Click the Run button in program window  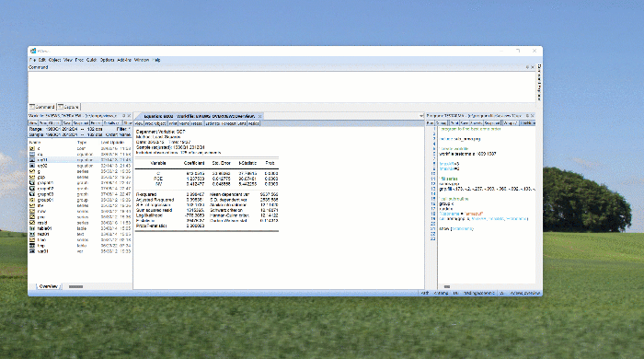click(430, 123)
